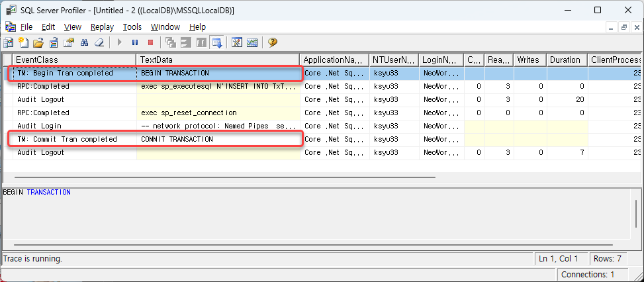The width and height of the screenshot is (644, 282).
Task: Click the Help question mark icon
Action: [x=272, y=42]
